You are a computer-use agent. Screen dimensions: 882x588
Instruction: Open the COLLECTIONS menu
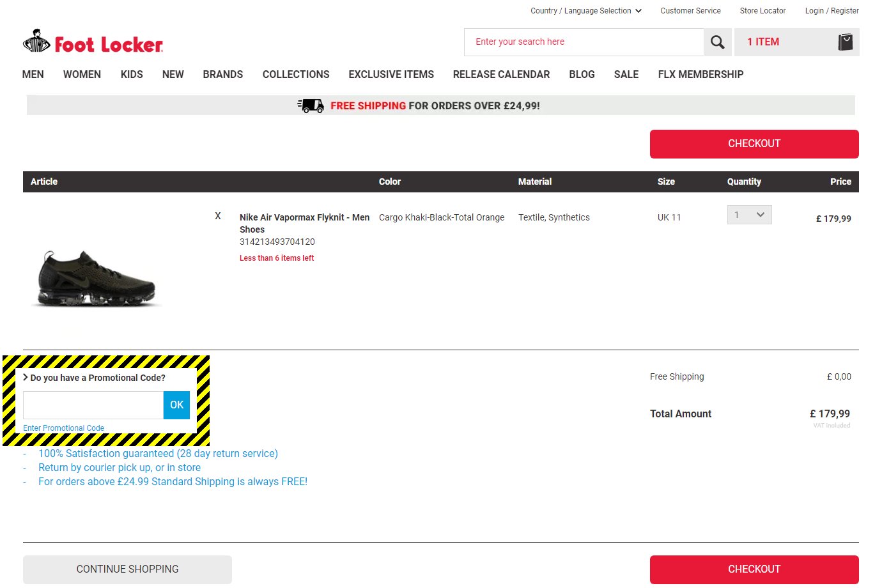296,74
